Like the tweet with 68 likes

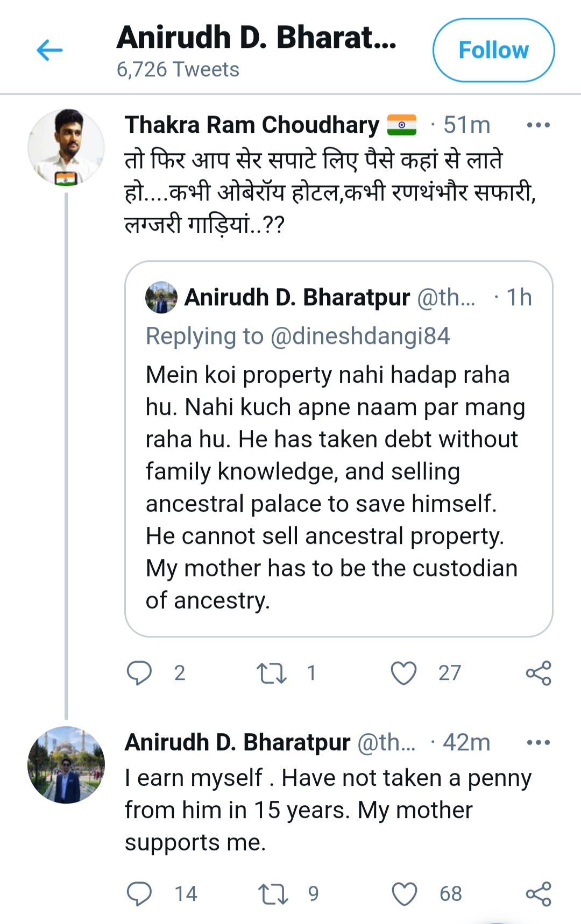tap(404, 894)
